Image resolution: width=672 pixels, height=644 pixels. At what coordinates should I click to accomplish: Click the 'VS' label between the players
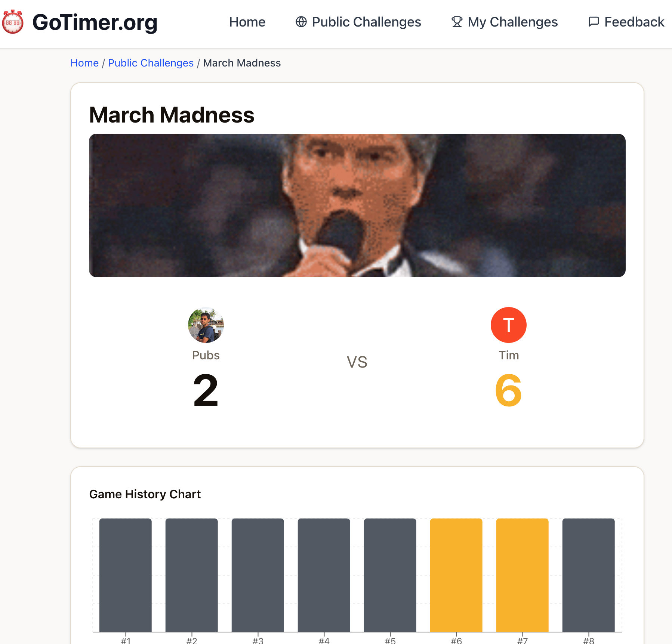click(x=357, y=362)
